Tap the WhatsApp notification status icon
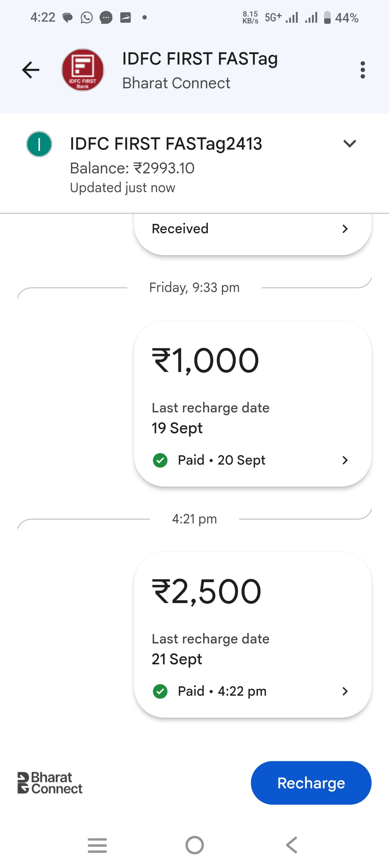The image size is (389, 868). coord(86,17)
